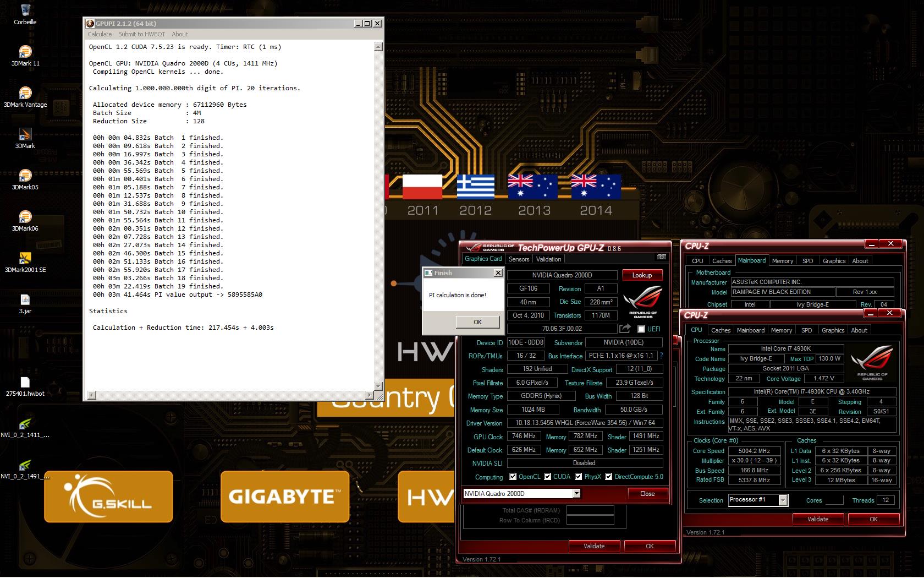Click OK in the Finish dialog
The height and width of the screenshot is (578, 924).
click(x=477, y=322)
